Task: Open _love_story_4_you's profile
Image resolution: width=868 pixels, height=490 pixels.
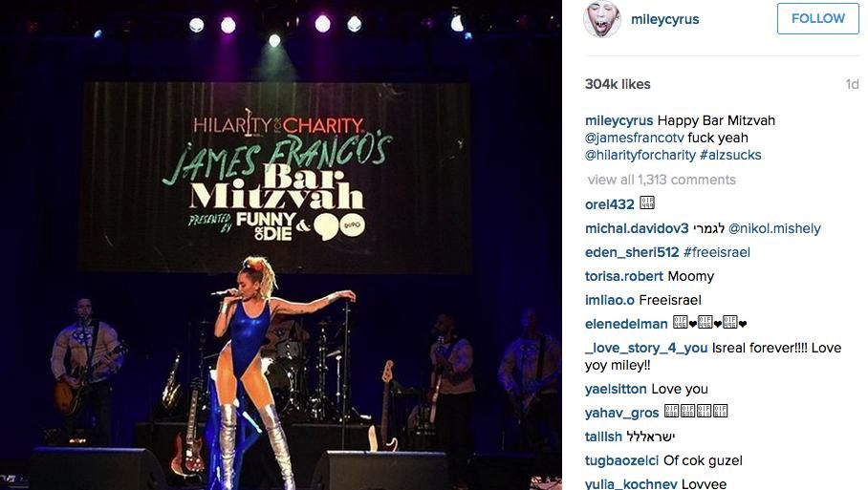Action: 646,348
